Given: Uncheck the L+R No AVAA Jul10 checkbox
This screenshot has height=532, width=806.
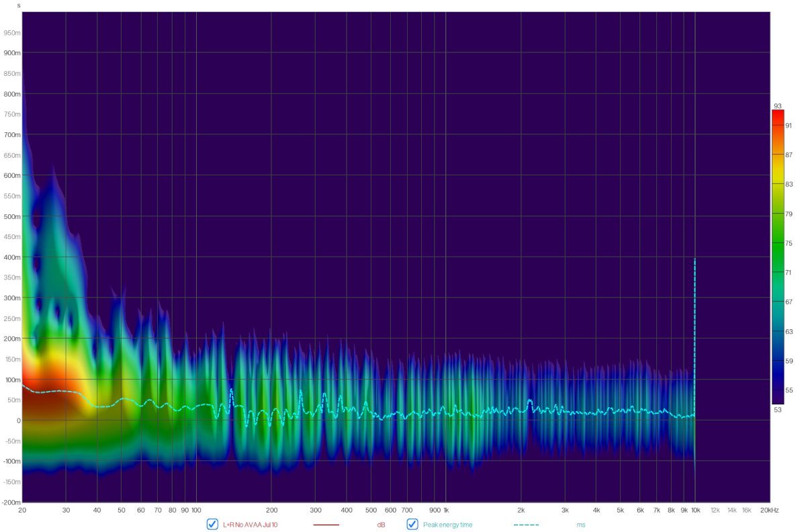Looking at the screenshot, I should pyautogui.click(x=212, y=525).
